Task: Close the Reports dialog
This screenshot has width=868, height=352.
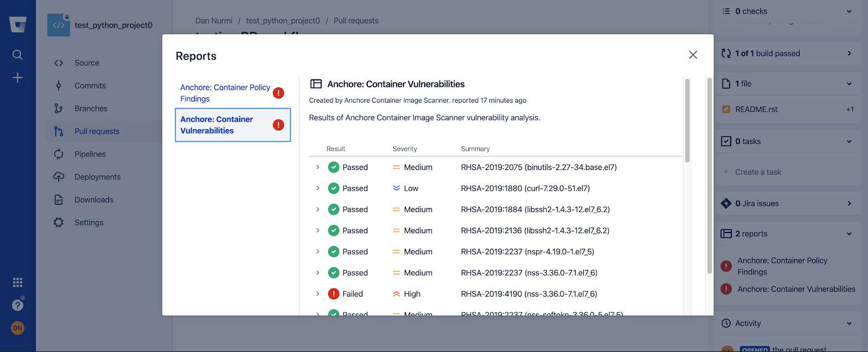Action: pos(693,55)
